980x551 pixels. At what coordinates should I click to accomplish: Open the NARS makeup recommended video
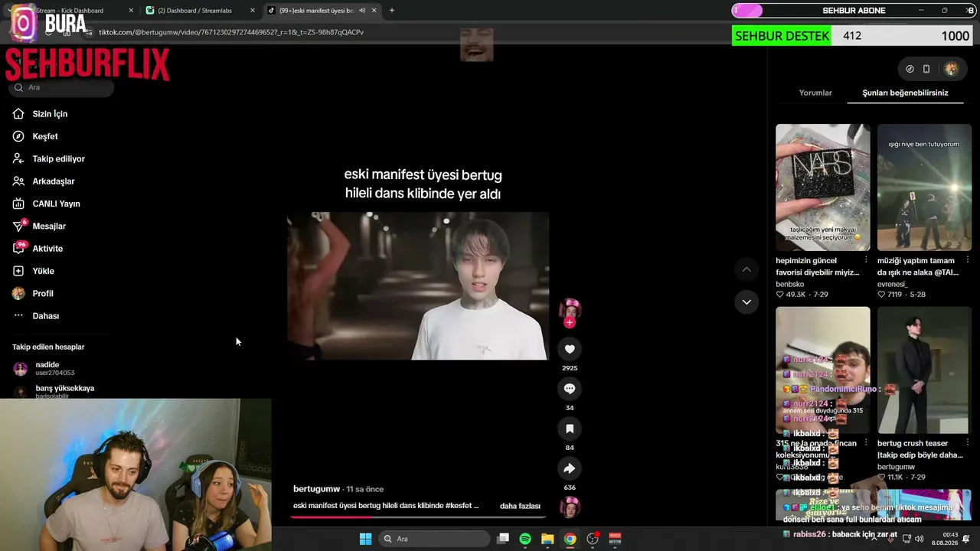(823, 187)
